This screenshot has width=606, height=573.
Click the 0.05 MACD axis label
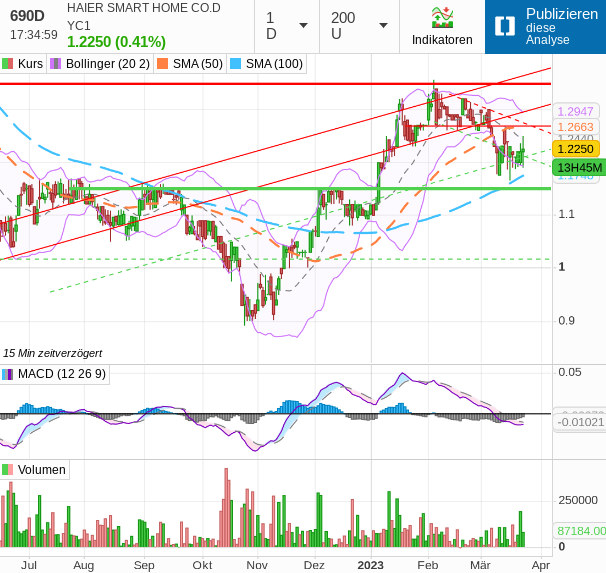tap(570, 372)
